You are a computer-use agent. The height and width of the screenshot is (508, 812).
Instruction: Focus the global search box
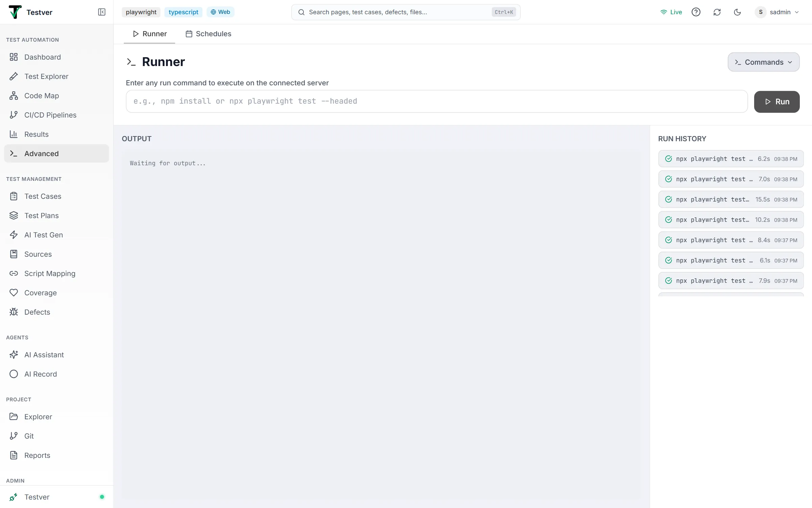click(x=406, y=12)
